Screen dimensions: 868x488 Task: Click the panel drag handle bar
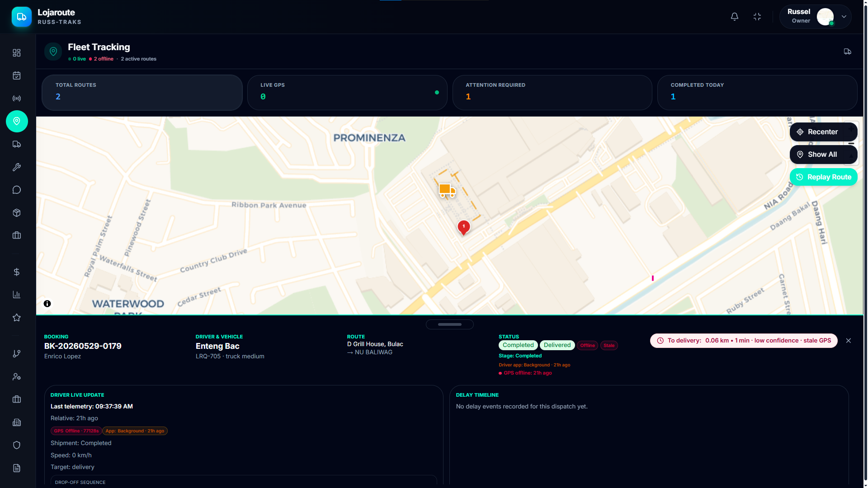pos(450,324)
